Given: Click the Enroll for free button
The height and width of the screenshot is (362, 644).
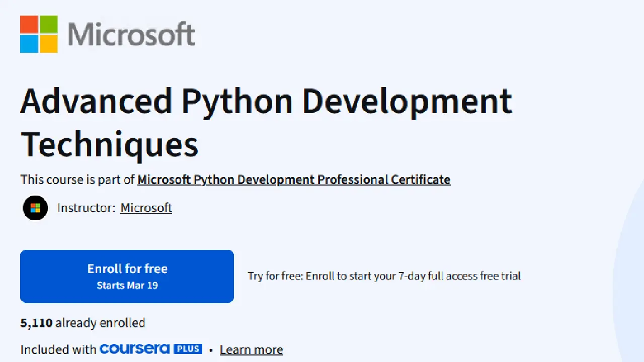Looking at the screenshot, I should (x=127, y=277).
